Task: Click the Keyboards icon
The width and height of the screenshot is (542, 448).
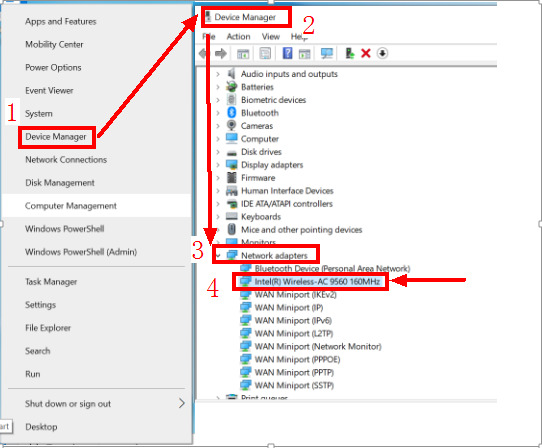Action: point(231,217)
